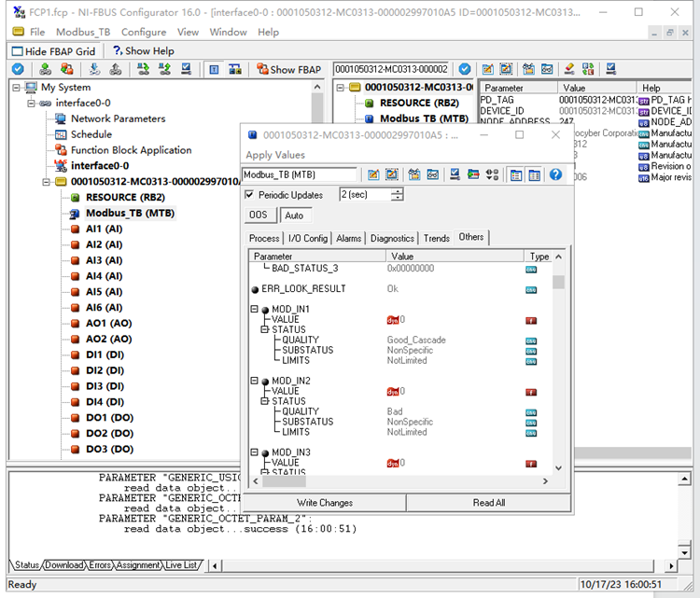Image resolution: width=700 pixels, height=598 pixels.
Task: Open the Modbus_TB menu
Action: pos(83,32)
